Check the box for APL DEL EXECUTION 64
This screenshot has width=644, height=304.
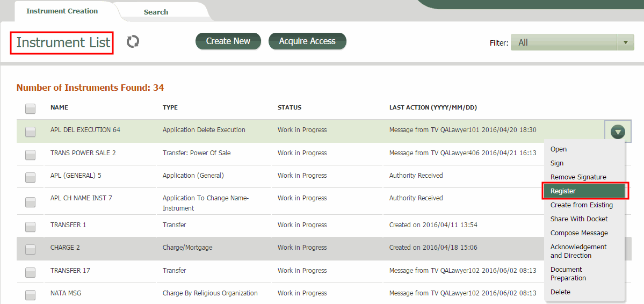tap(31, 131)
